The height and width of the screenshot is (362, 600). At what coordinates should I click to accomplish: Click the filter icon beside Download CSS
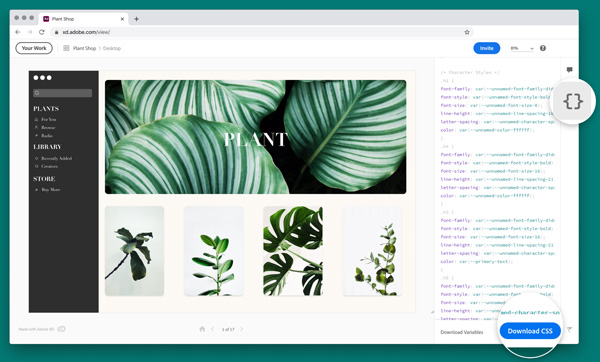[x=570, y=329]
